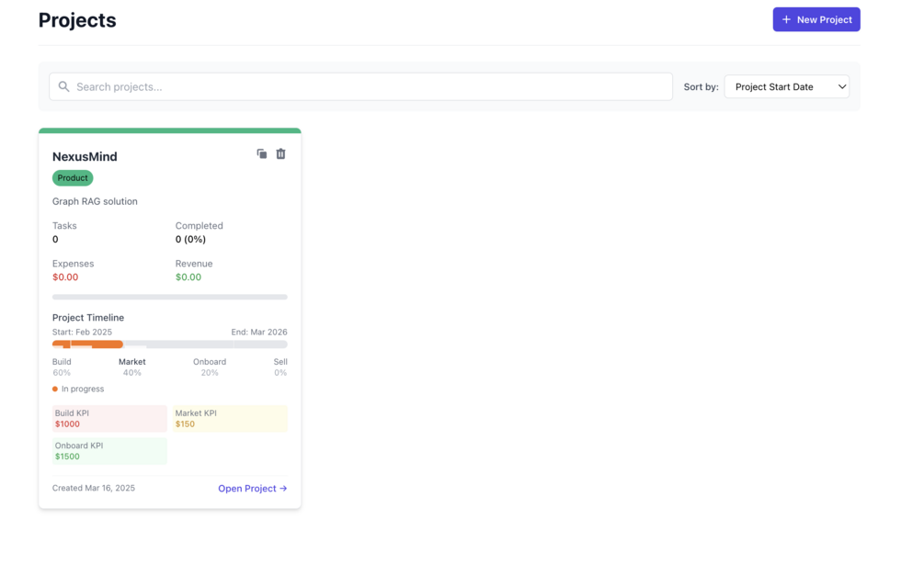Select the Market 40% phase label

[x=132, y=367]
